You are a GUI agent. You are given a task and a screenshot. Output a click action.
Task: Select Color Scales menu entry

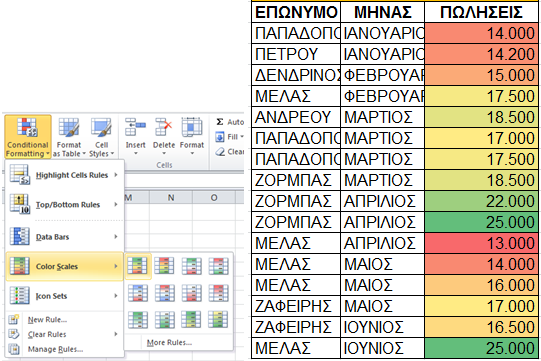coord(65,266)
